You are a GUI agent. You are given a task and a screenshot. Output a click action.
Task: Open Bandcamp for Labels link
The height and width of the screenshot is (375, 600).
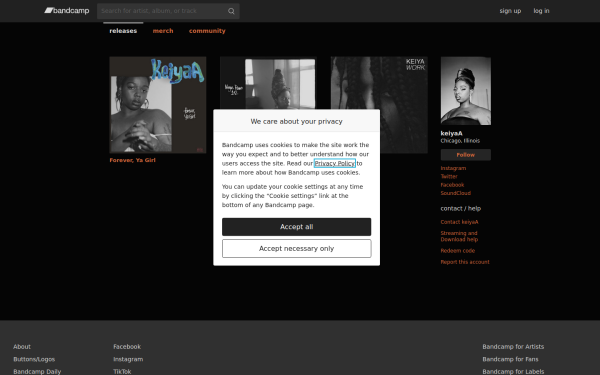point(513,372)
